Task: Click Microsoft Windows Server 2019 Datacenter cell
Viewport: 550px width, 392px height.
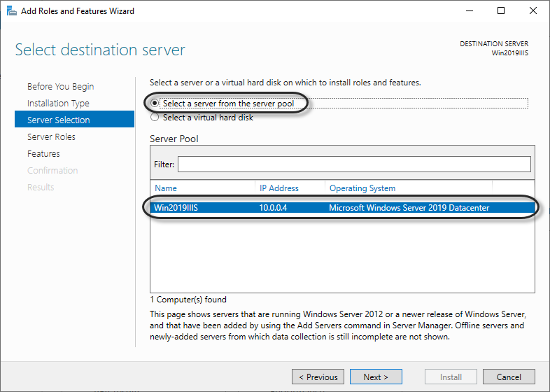Action: (x=409, y=208)
